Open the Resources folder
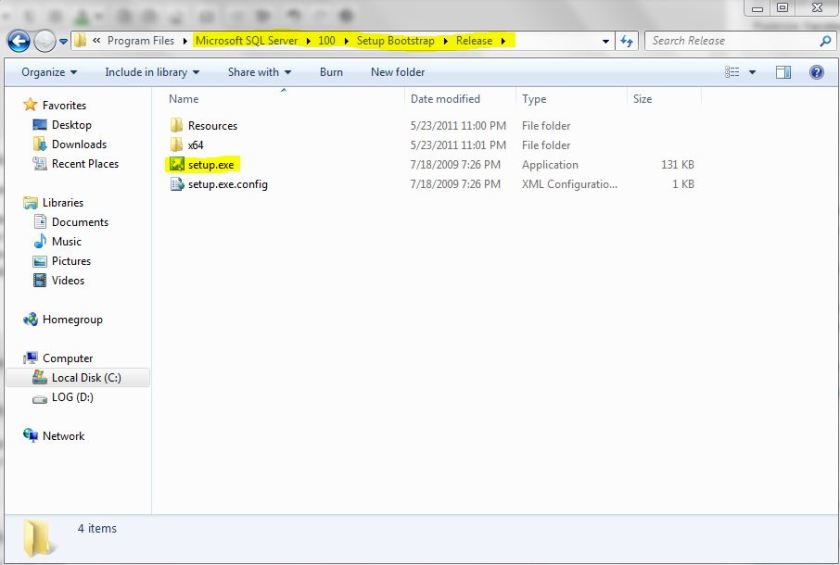The width and height of the screenshot is (840, 565). coord(212,126)
